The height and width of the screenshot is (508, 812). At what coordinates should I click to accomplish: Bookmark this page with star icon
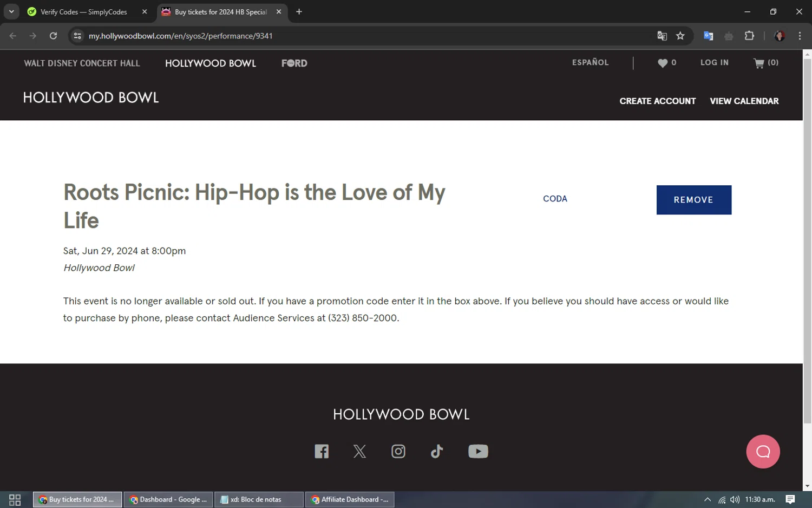tap(680, 36)
